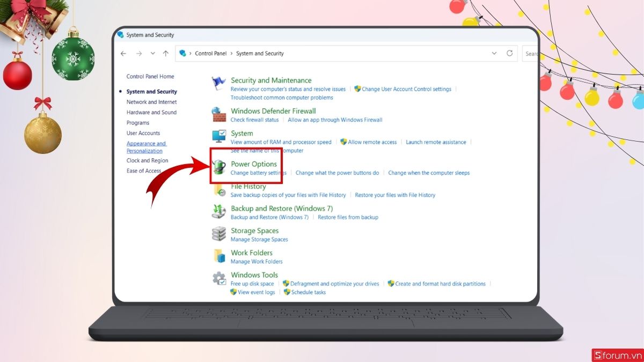
Task: Click Restore your files with File History
Action: click(395, 195)
